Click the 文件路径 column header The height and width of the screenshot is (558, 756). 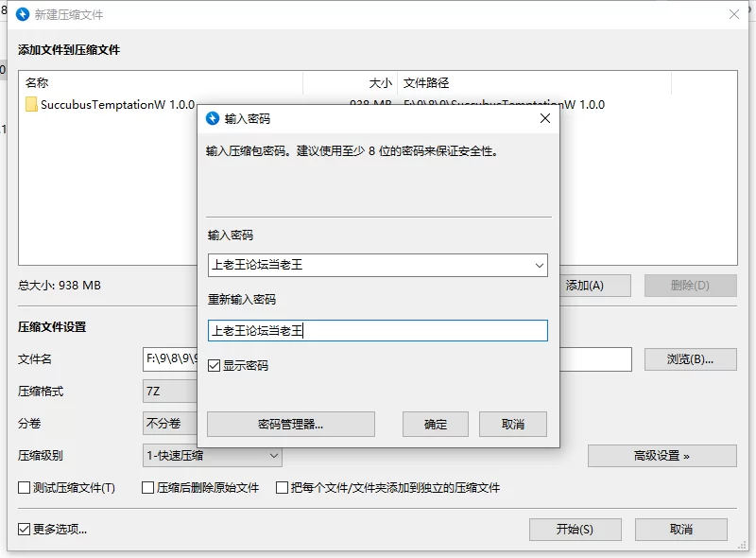click(534, 83)
